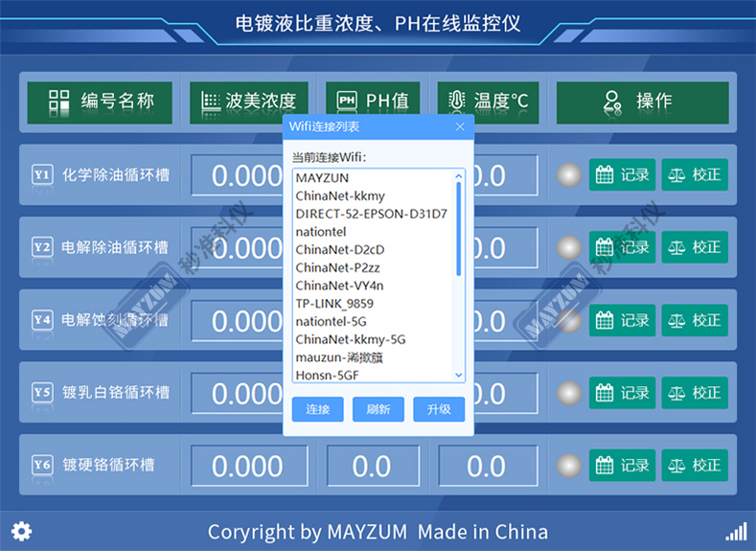Click the Y5 tank badge icon
The width and height of the screenshot is (756, 551).
click(41, 393)
